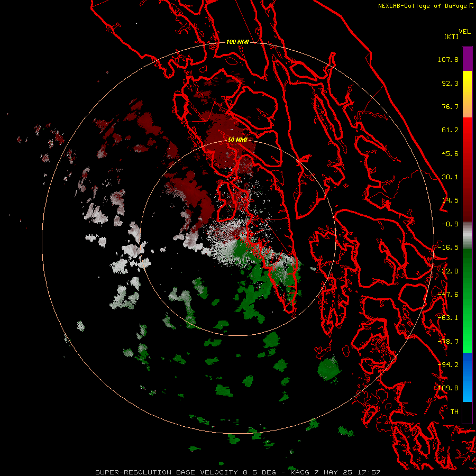
Task: Select the -16.5 velocity scale value
Action: pos(448,248)
